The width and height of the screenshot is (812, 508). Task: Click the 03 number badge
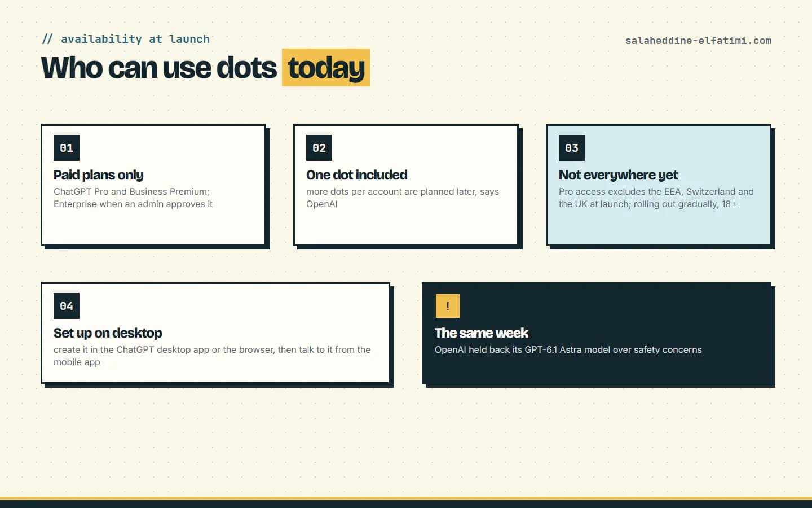pos(572,148)
